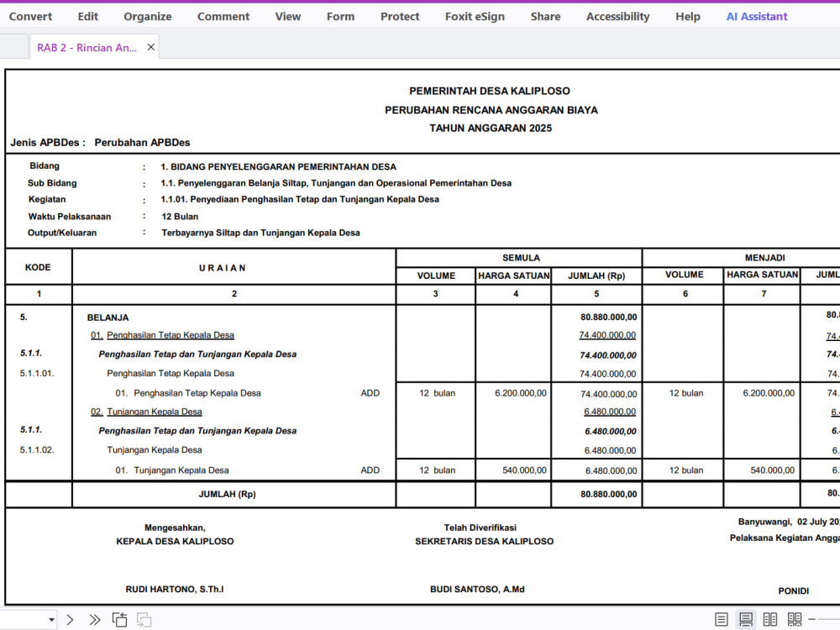Click 1. BIDANG PENYELENGGARAN PEMERINTAHAN DESA text
Viewport: 840px width, 630px height.
pyautogui.click(x=279, y=166)
